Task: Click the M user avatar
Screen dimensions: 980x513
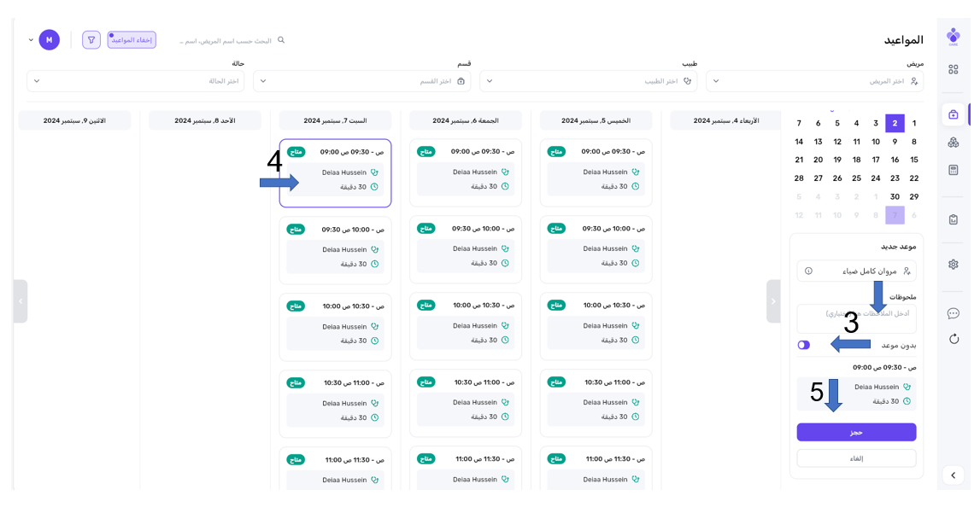Action: pos(49,40)
